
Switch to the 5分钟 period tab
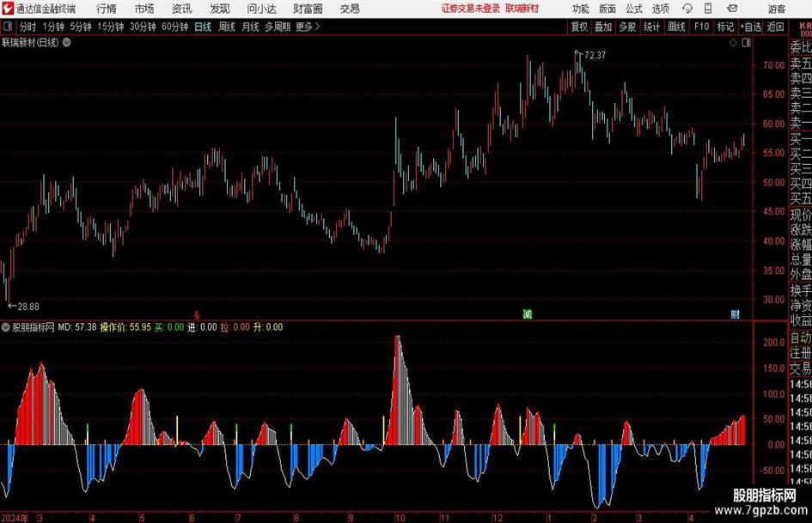click(x=81, y=27)
